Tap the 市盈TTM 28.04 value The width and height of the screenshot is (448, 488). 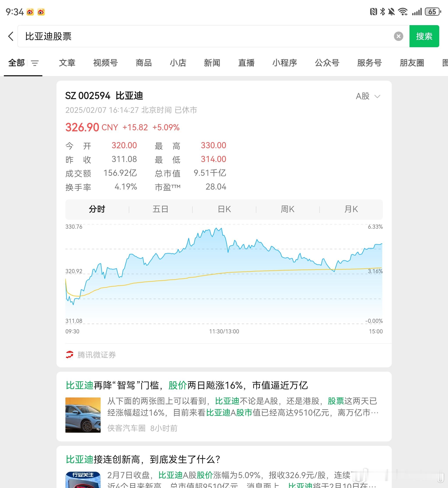[216, 187]
